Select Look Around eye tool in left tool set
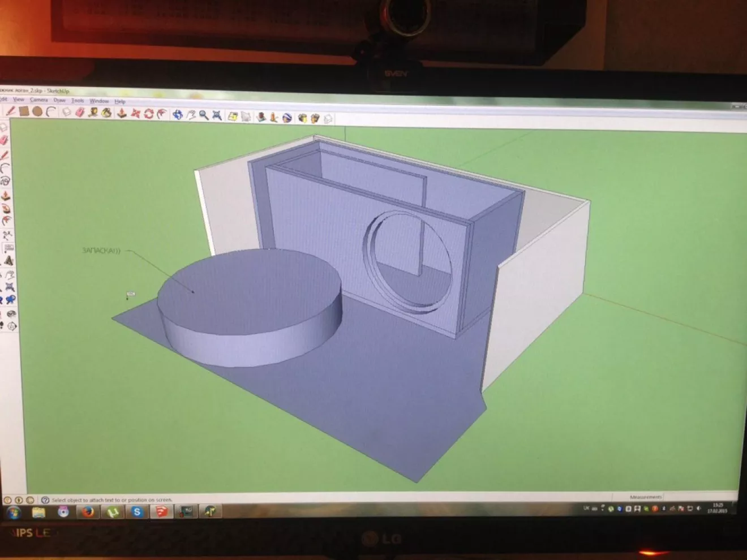 pyautogui.click(x=11, y=314)
